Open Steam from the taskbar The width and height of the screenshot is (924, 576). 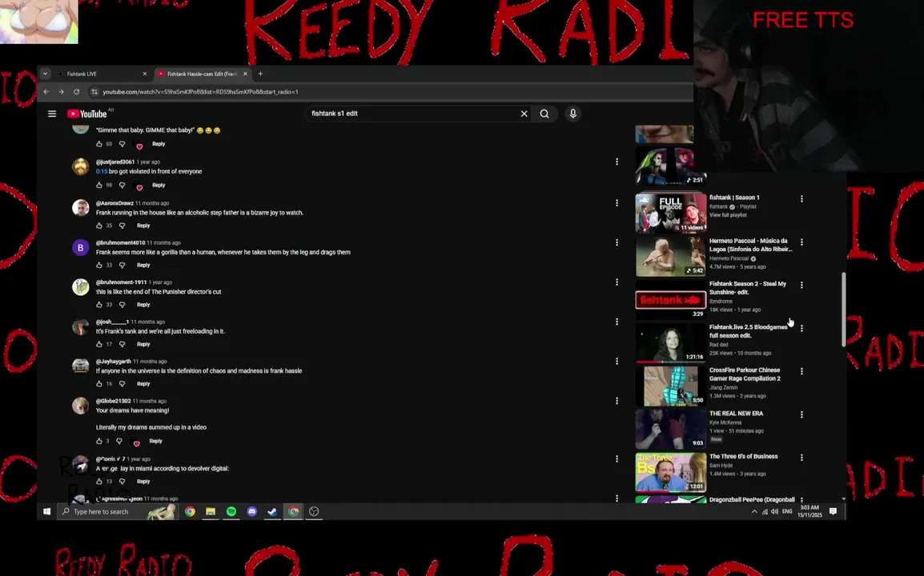pos(272,511)
